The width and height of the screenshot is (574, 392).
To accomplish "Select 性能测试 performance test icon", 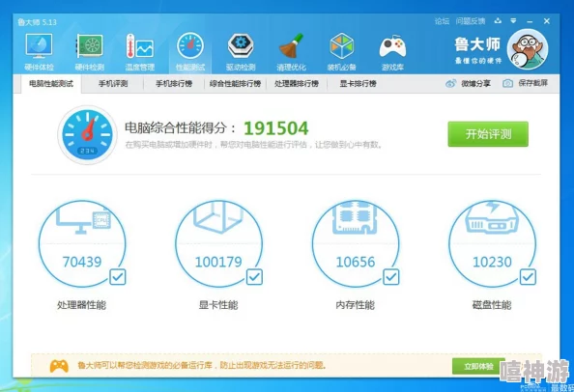I will point(190,46).
